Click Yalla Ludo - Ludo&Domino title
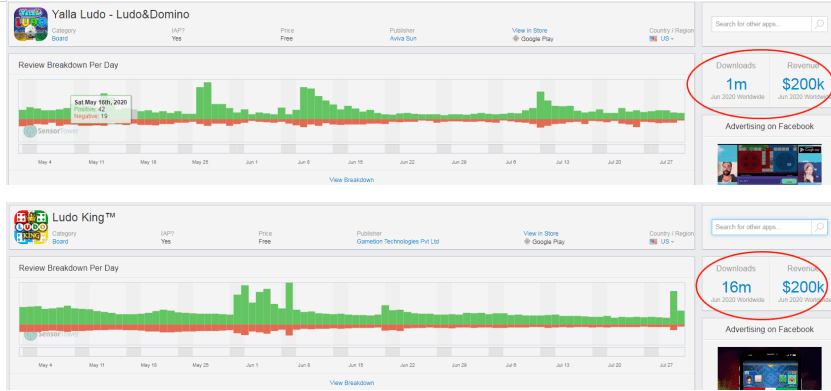 click(120, 14)
